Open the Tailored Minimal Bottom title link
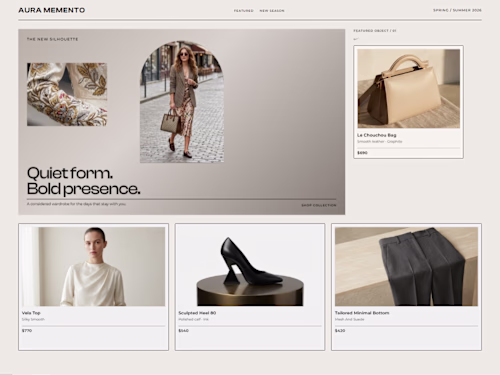The height and width of the screenshot is (375, 500). pos(362,313)
